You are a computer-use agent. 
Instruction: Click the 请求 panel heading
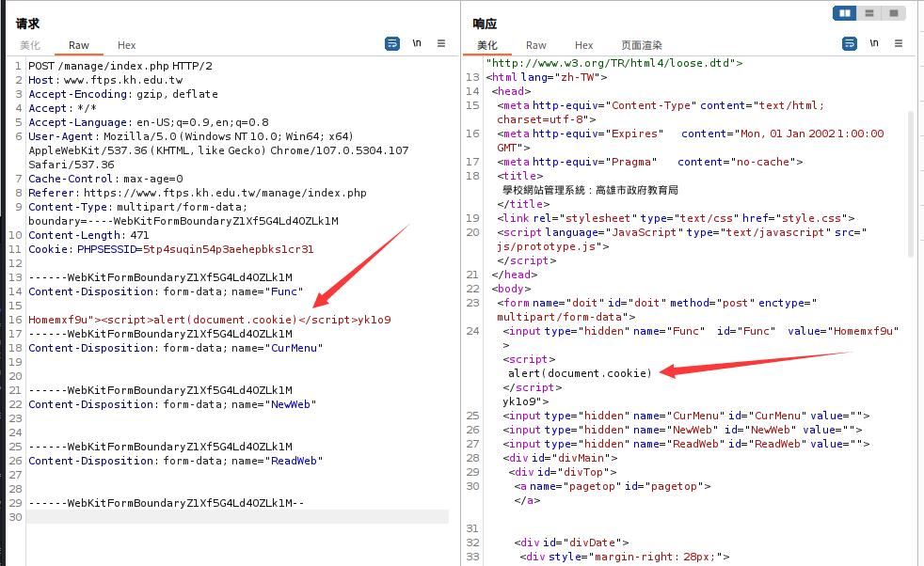coord(27,24)
